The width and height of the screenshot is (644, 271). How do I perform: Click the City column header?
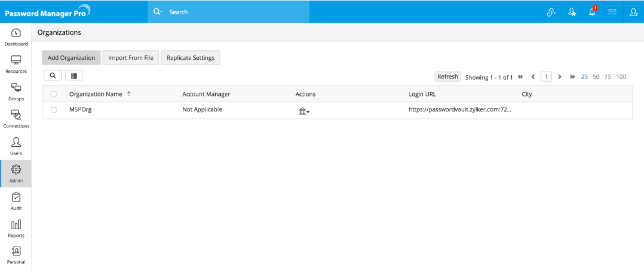[x=527, y=94]
